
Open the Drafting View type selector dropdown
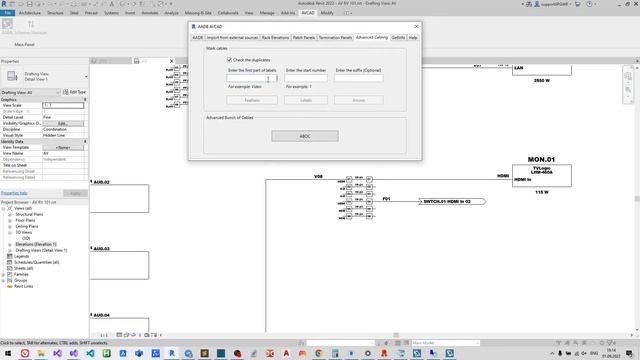pos(86,76)
